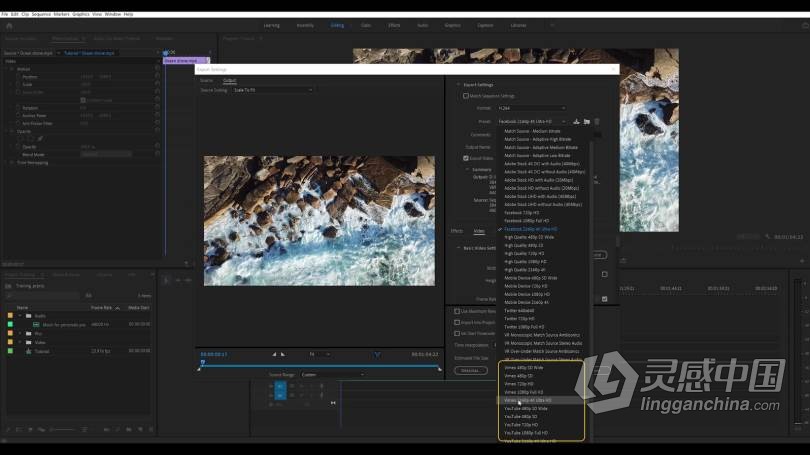The width and height of the screenshot is (810, 455).
Task: Open the Source Range Custom dropdown
Action: [332, 374]
